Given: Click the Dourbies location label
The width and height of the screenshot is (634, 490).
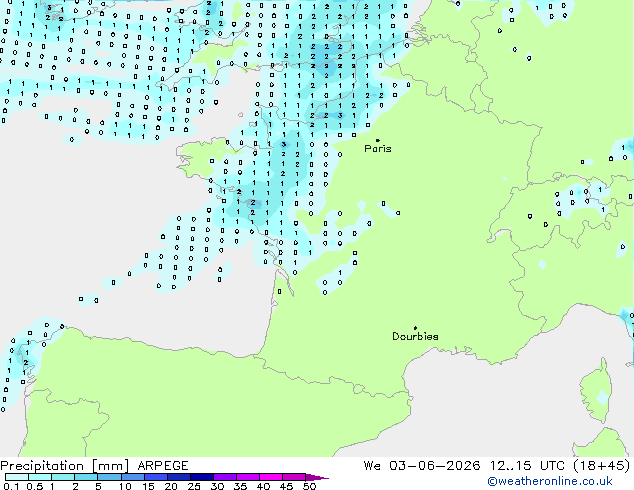Looking at the screenshot, I should click(415, 336).
